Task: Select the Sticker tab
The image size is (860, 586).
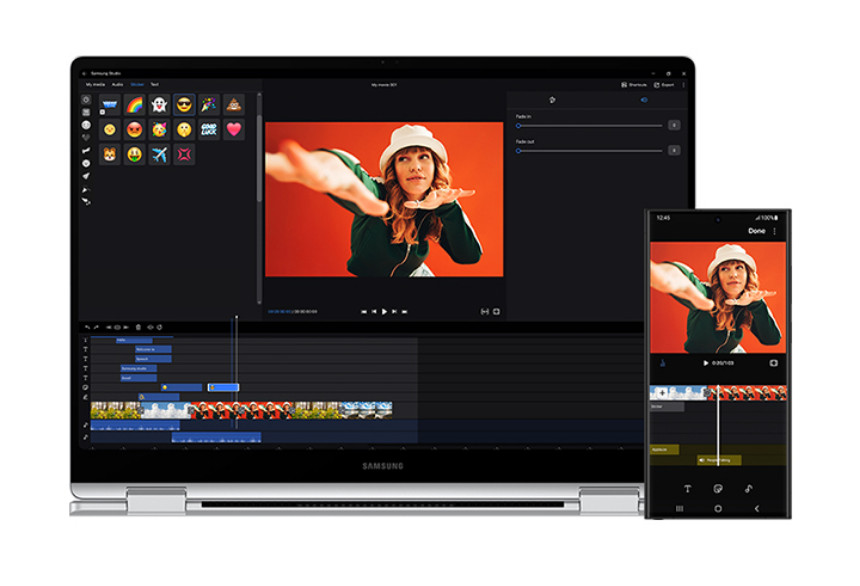Action: click(x=137, y=84)
